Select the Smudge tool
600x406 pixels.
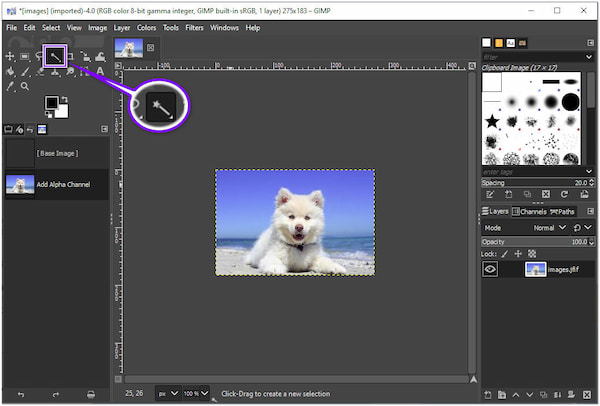click(70, 72)
